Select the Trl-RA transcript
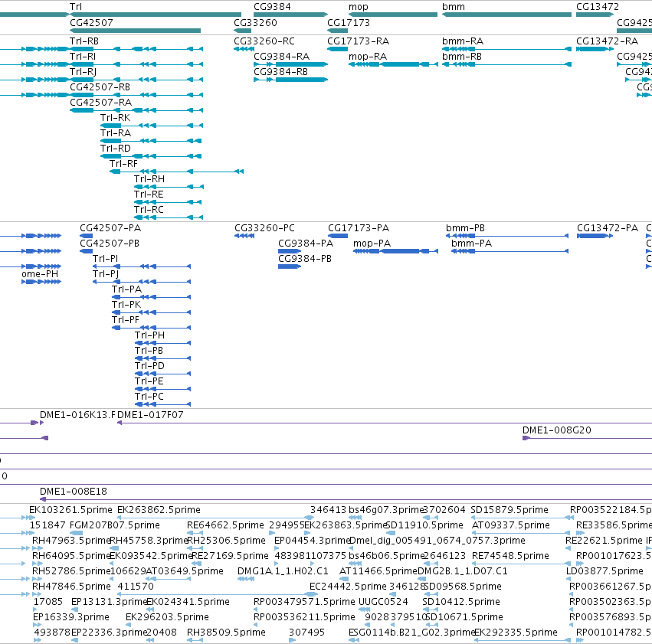The image size is (652, 644). (116, 133)
